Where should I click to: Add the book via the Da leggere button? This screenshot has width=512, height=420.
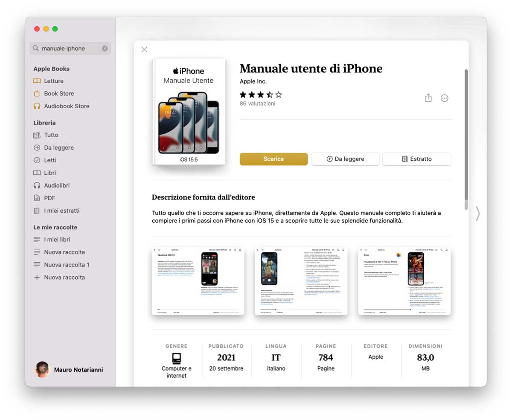click(345, 159)
